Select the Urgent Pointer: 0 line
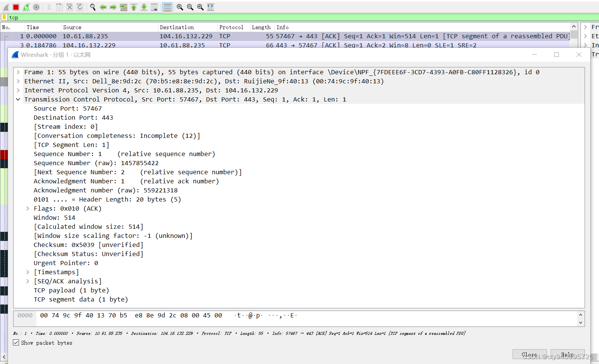599x364 pixels. [x=66, y=263]
